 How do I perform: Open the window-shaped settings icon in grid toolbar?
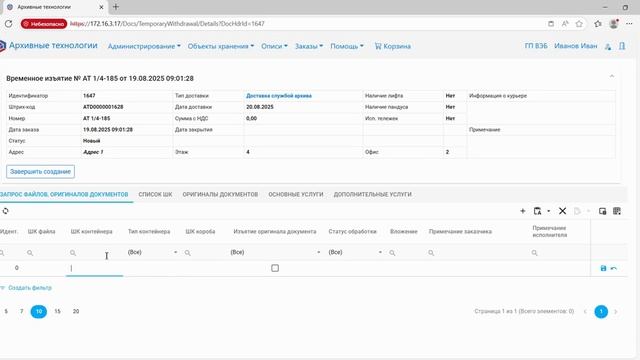(x=602, y=211)
